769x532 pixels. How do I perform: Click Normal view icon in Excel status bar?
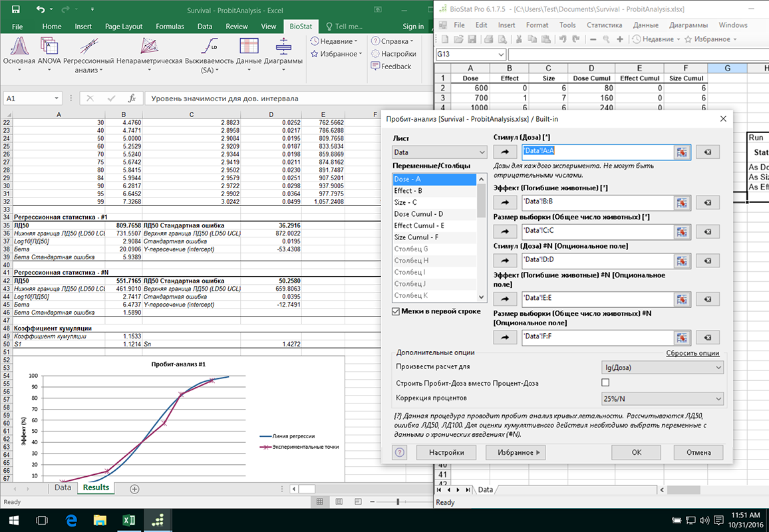click(320, 501)
